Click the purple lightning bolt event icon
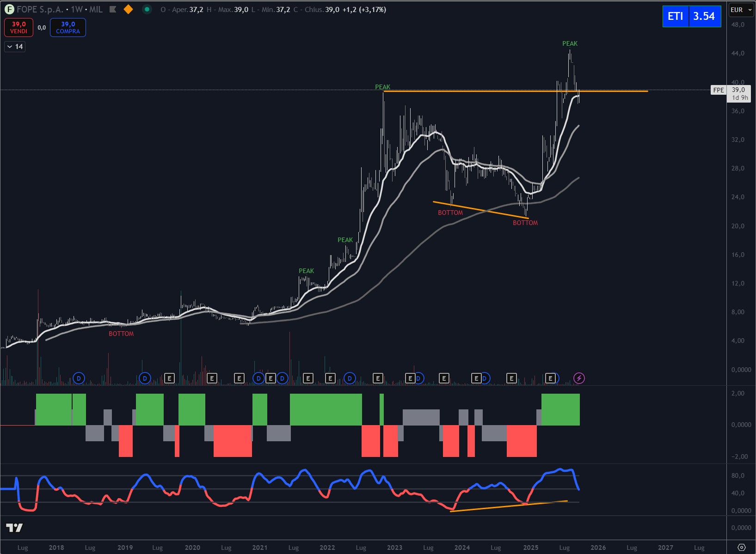The height and width of the screenshot is (554, 756). (x=579, y=378)
